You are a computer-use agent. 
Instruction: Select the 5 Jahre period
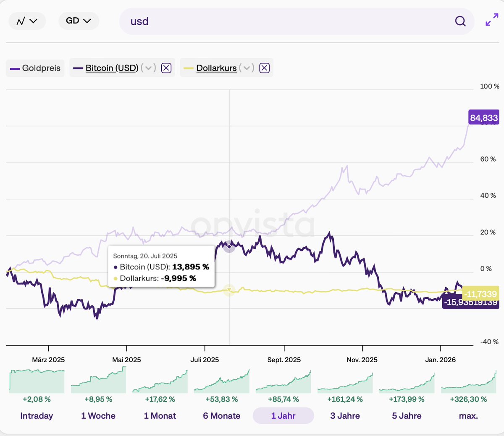pos(407,415)
